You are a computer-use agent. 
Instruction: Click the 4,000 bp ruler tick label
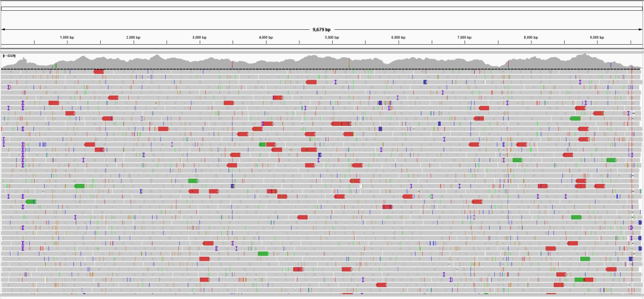tap(266, 38)
